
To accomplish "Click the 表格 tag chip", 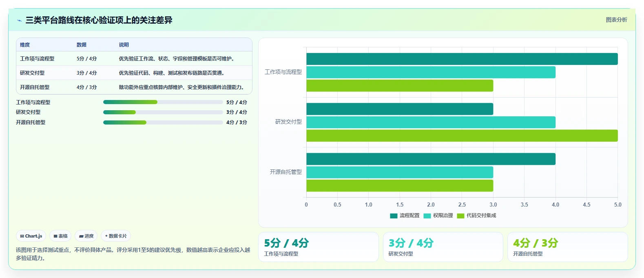I will 60,236.
